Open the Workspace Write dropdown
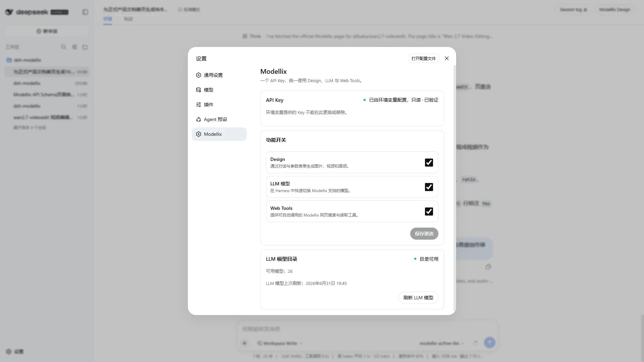Image resolution: width=644 pixels, height=362 pixels. tap(280, 343)
